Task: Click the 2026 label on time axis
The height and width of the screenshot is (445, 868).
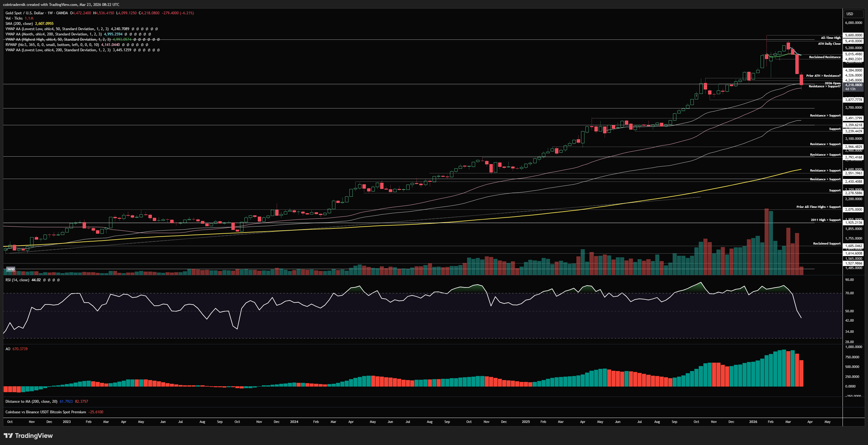Action: (753, 422)
